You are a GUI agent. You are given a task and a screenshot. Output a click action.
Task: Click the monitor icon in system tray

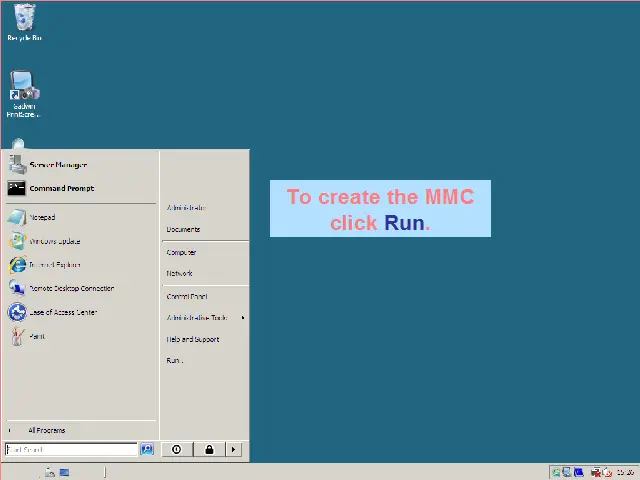pos(567,473)
